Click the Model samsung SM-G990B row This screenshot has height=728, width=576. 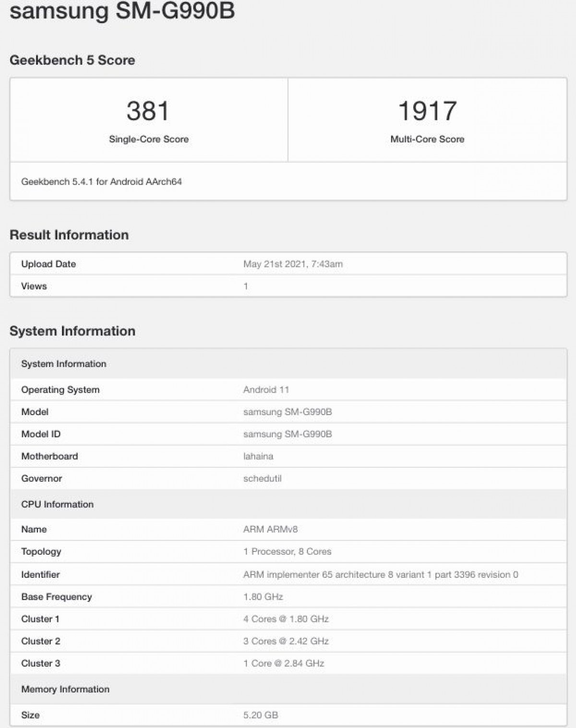click(x=288, y=412)
